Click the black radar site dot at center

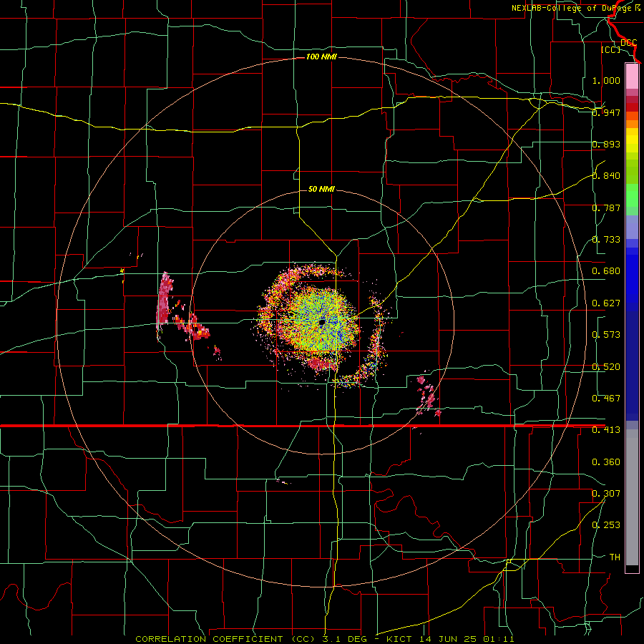(x=322, y=323)
